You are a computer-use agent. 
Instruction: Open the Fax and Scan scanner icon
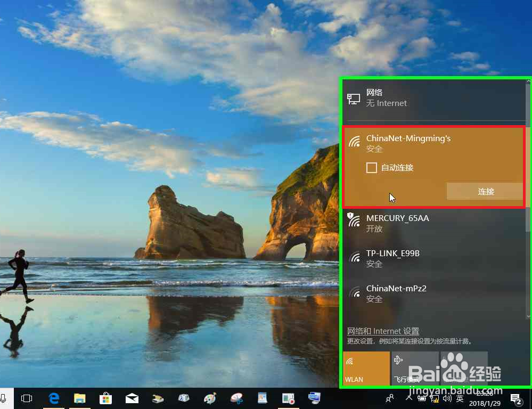(158, 398)
